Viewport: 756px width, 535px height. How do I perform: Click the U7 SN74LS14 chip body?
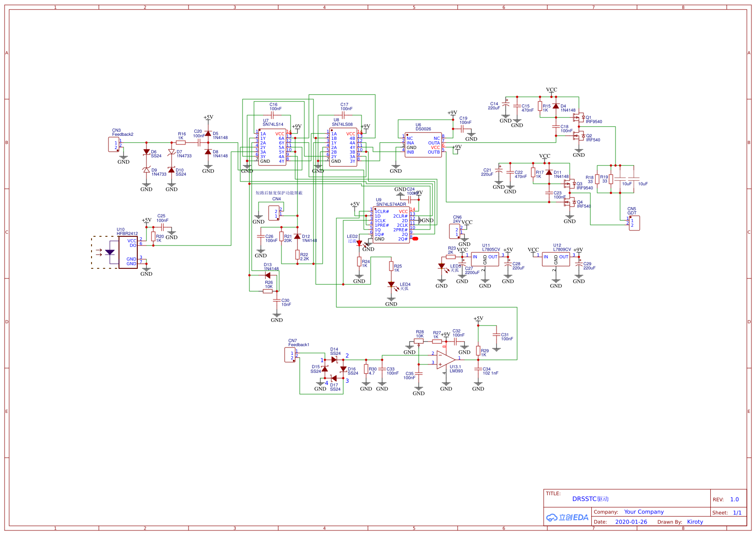pyautogui.click(x=272, y=147)
